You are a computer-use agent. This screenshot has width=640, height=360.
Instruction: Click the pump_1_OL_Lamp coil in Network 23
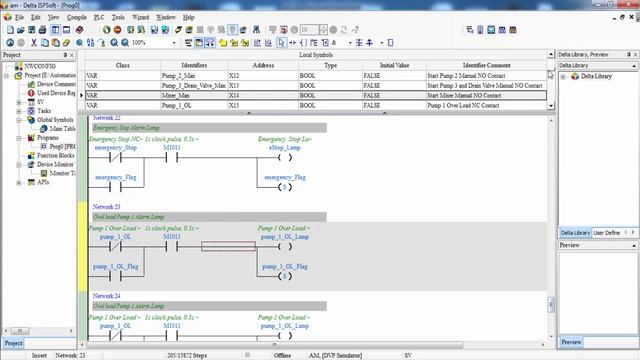[284, 247]
